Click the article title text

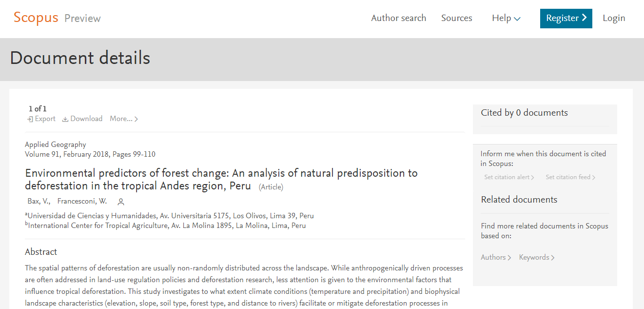[221, 180]
